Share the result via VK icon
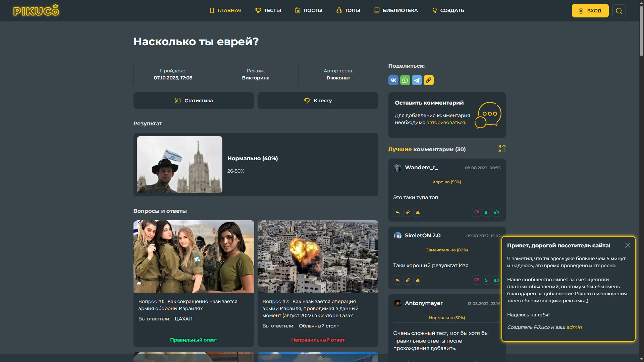The width and height of the screenshot is (644, 362). tap(393, 80)
